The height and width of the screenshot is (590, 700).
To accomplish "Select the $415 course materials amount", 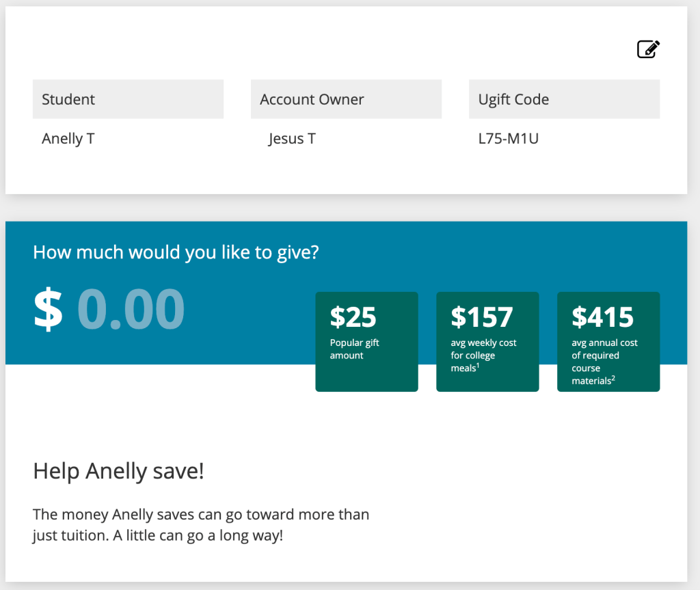I will coord(608,341).
